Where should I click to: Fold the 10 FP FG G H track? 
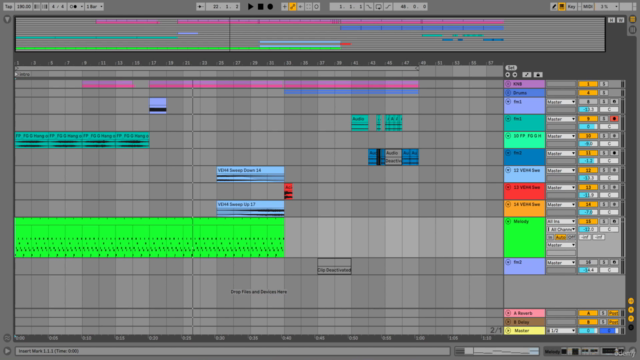pos(508,136)
